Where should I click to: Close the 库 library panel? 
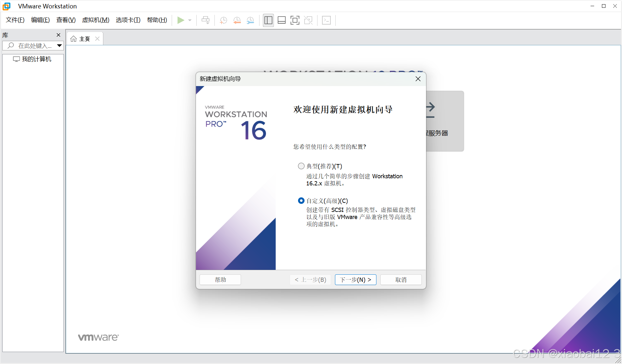point(58,35)
